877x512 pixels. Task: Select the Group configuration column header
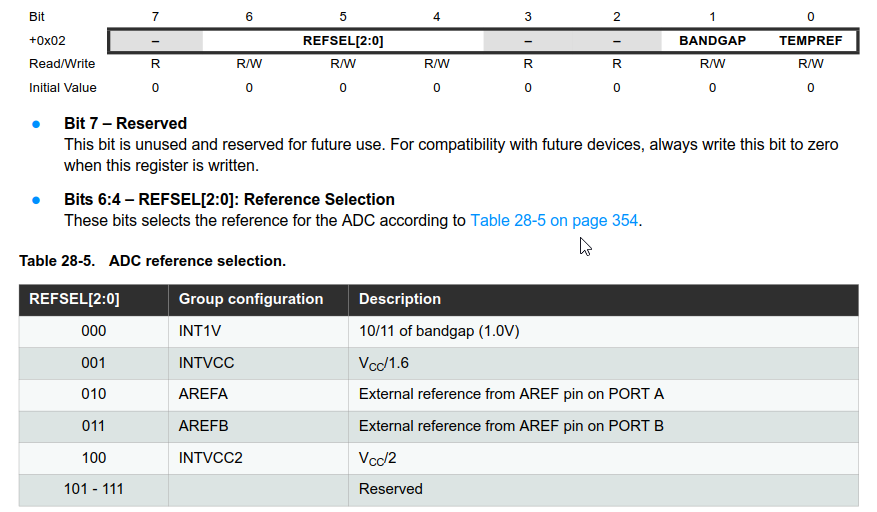(x=258, y=299)
